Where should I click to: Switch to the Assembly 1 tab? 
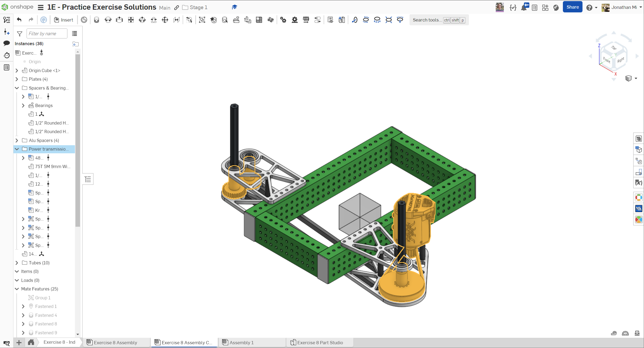tap(241, 342)
